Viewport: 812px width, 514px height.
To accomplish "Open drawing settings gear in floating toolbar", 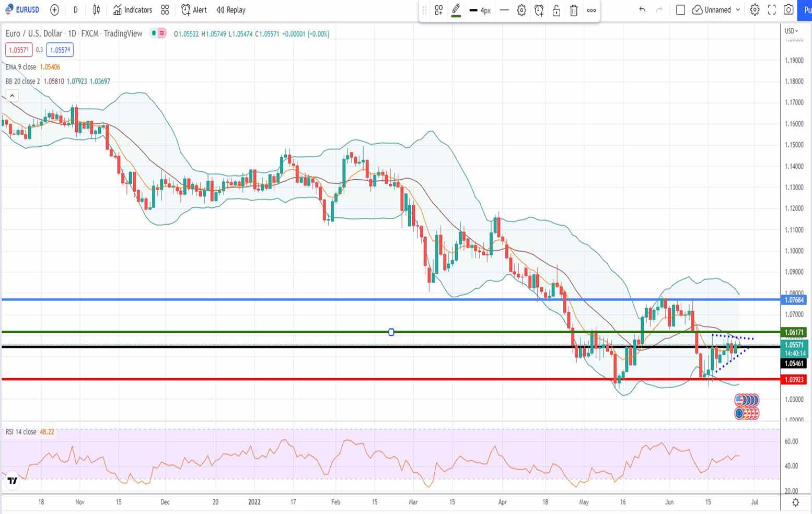I will 521,10.
